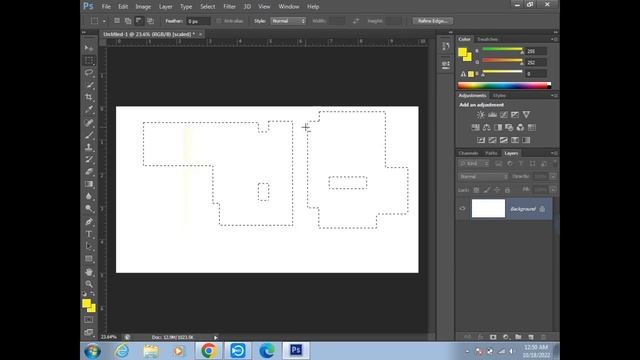Select the Lasso tool

89,73
